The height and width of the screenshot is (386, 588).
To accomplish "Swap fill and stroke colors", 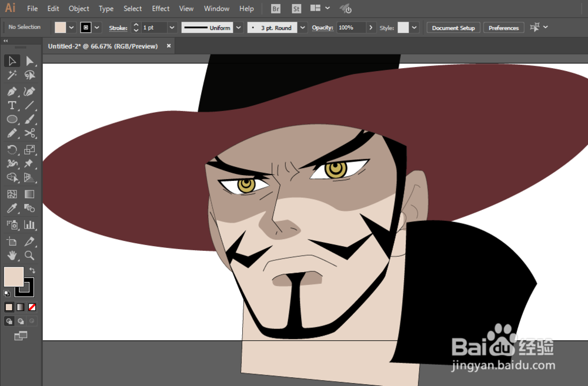I will tap(32, 270).
